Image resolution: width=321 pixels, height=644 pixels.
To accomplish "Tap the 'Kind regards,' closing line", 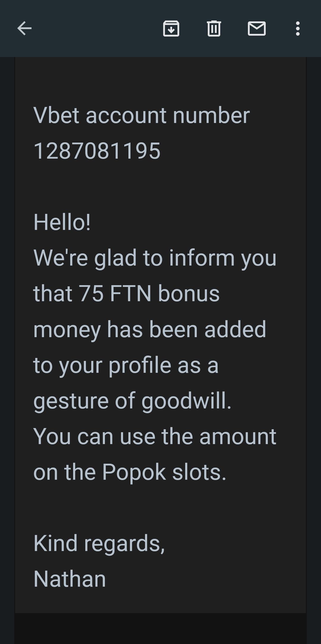I will [x=99, y=543].
